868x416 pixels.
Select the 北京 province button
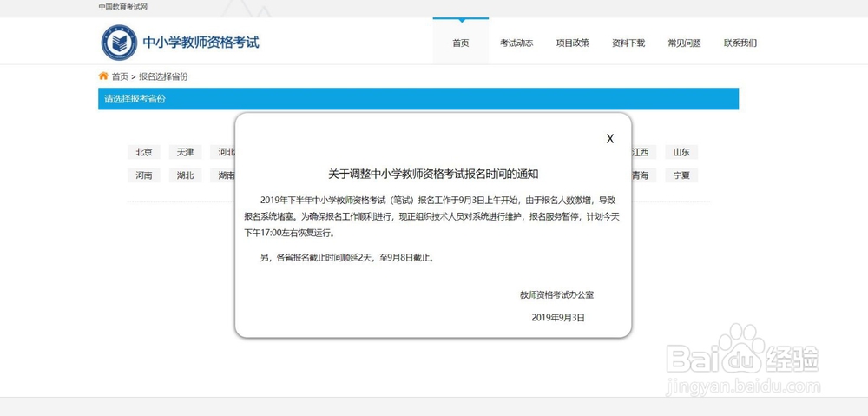(x=144, y=152)
